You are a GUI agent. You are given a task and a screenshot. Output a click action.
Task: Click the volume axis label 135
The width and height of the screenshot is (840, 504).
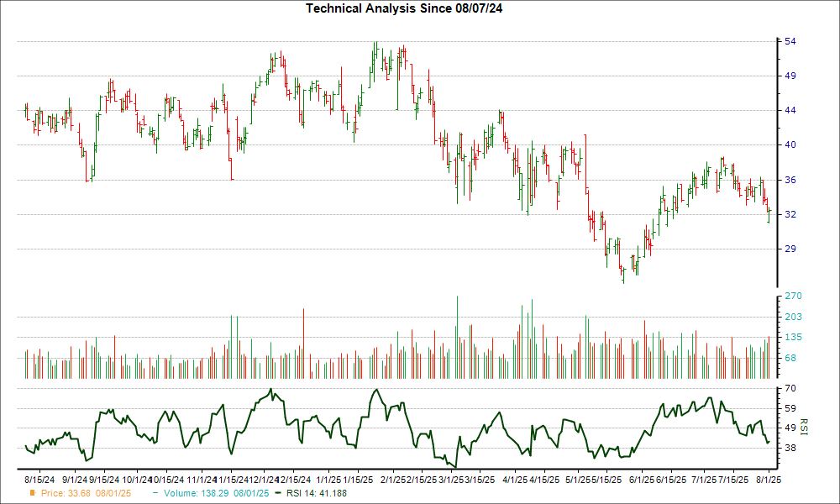[x=793, y=337]
